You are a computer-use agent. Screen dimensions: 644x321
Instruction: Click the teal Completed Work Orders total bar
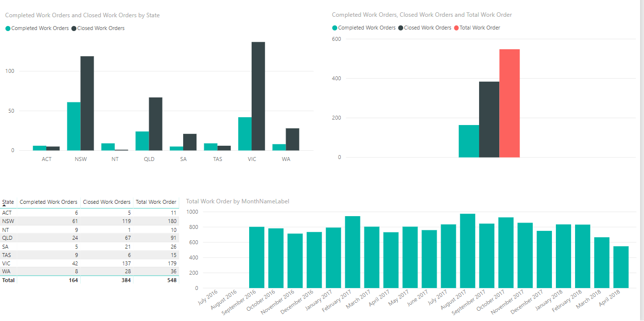coord(469,141)
